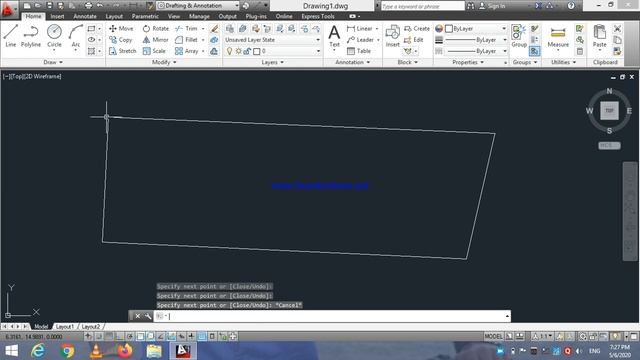This screenshot has height=360, width=640.
Task: Select the Polyline tool
Action: [x=31, y=36]
